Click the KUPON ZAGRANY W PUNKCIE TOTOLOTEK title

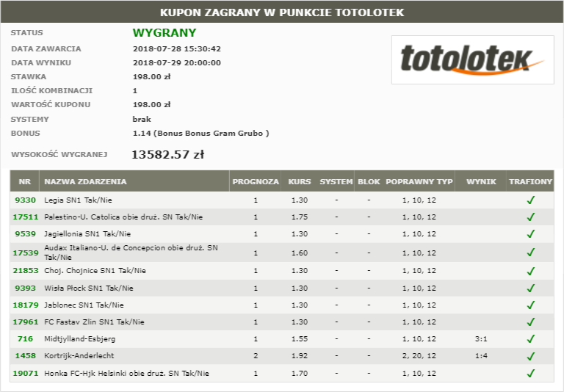click(x=282, y=12)
